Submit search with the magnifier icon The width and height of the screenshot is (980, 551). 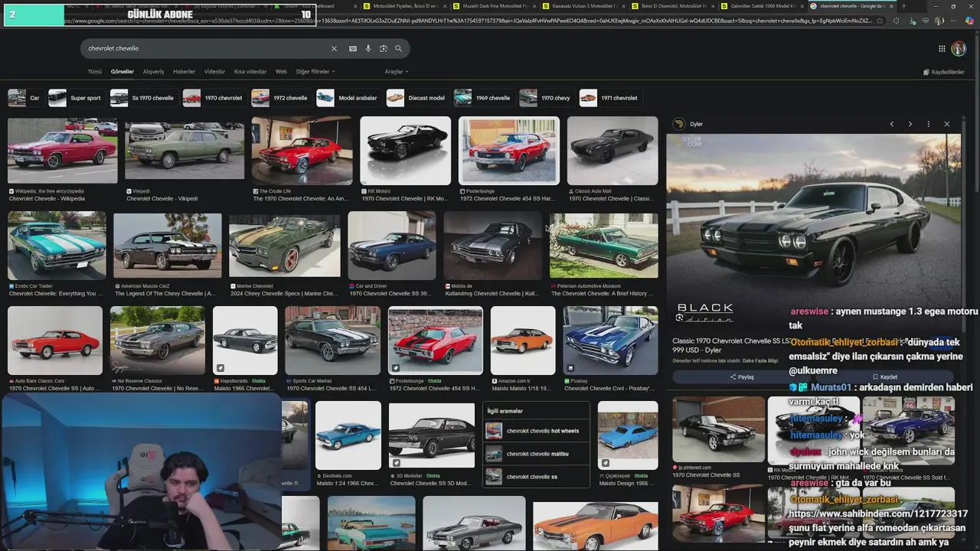click(398, 48)
